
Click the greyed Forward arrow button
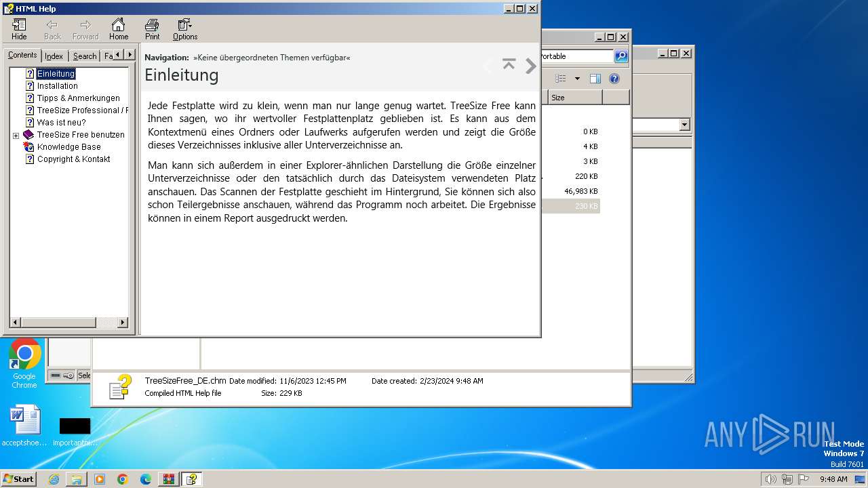click(85, 29)
